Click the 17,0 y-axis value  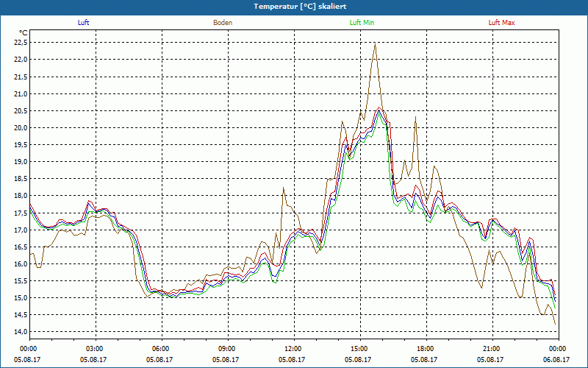[21, 230]
